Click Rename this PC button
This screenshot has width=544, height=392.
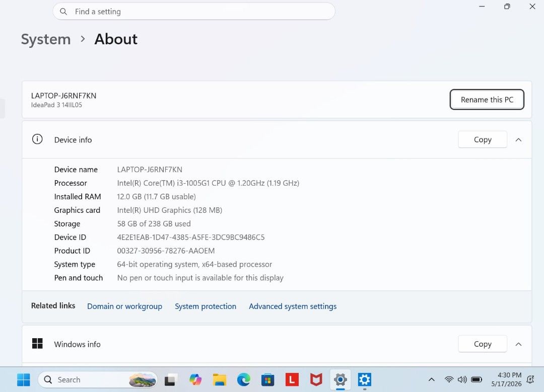[487, 100]
